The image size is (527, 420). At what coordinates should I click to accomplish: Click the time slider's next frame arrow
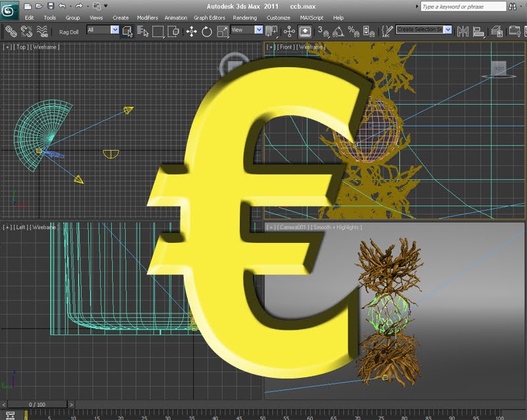(71, 405)
